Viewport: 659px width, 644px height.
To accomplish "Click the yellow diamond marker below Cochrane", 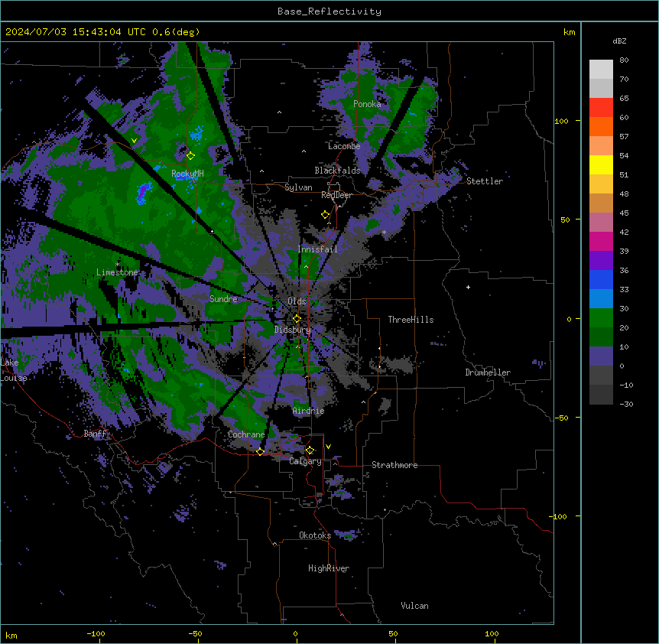I will pos(260,451).
